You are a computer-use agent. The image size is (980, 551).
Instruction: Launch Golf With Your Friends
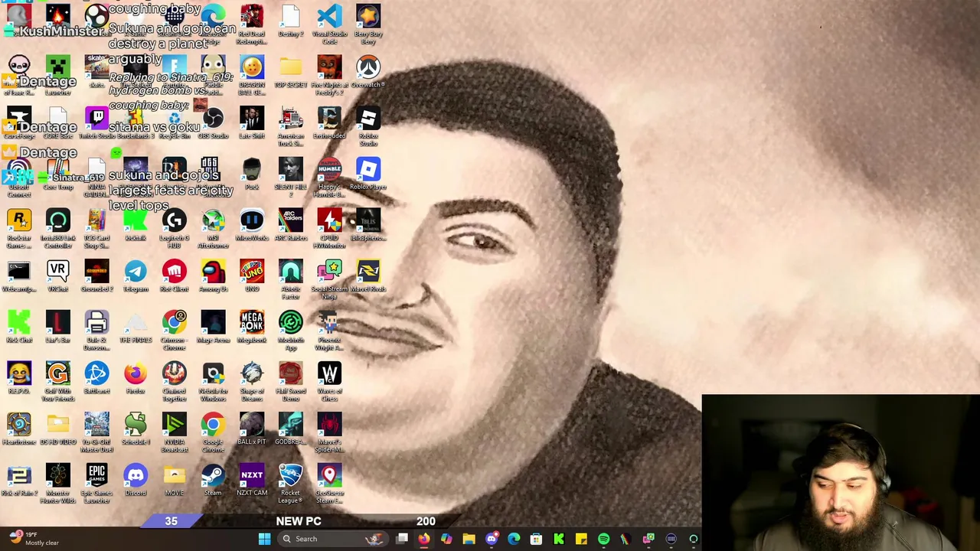click(58, 383)
